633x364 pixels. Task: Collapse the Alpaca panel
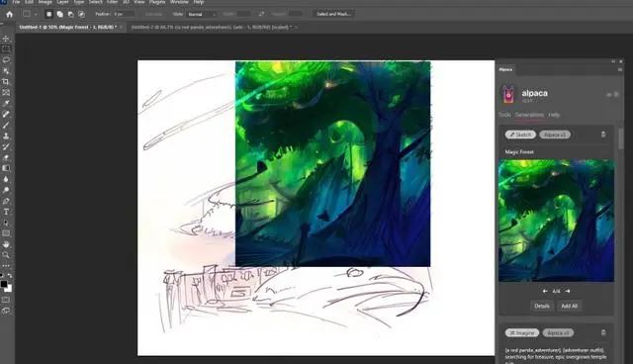pyautogui.click(x=613, y=61)
